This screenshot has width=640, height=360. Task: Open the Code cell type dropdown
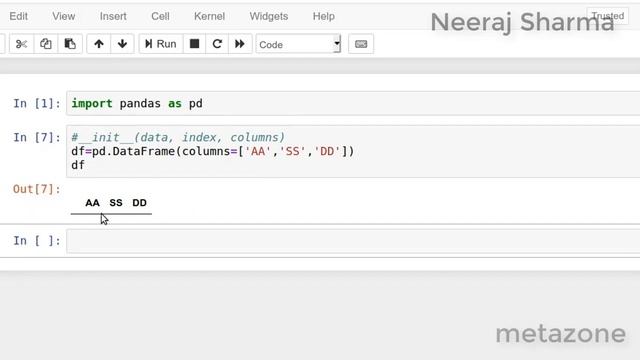click(298, 44)
